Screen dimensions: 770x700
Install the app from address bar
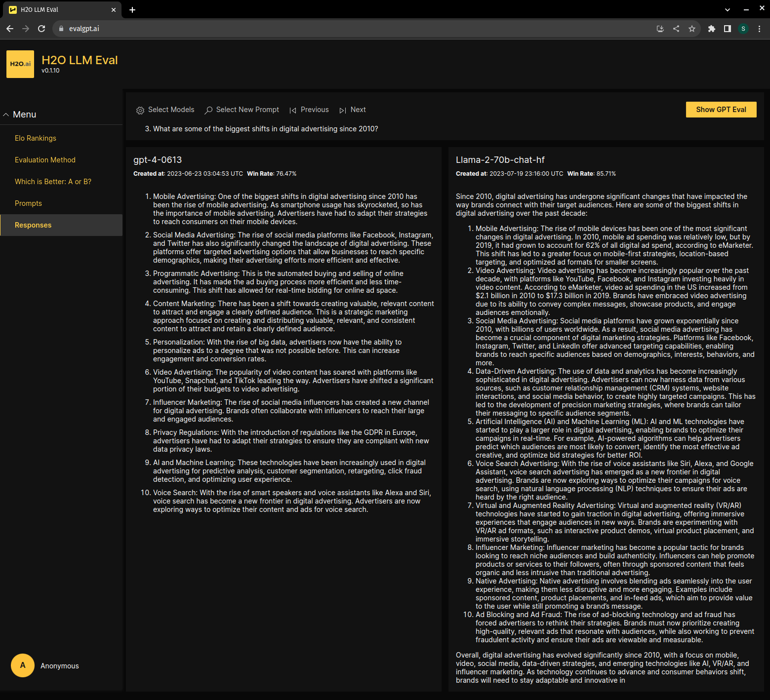[660, 29]
